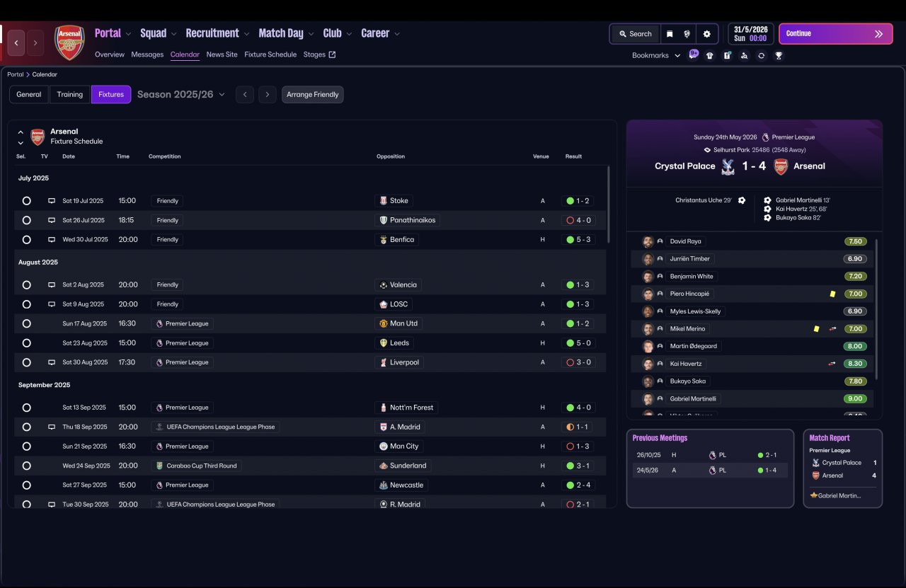The height and width of the screenshot is (588, 906).
Task: Click the Arsenal badge in the Fixture Schedule header
Action: click(38, 136)
